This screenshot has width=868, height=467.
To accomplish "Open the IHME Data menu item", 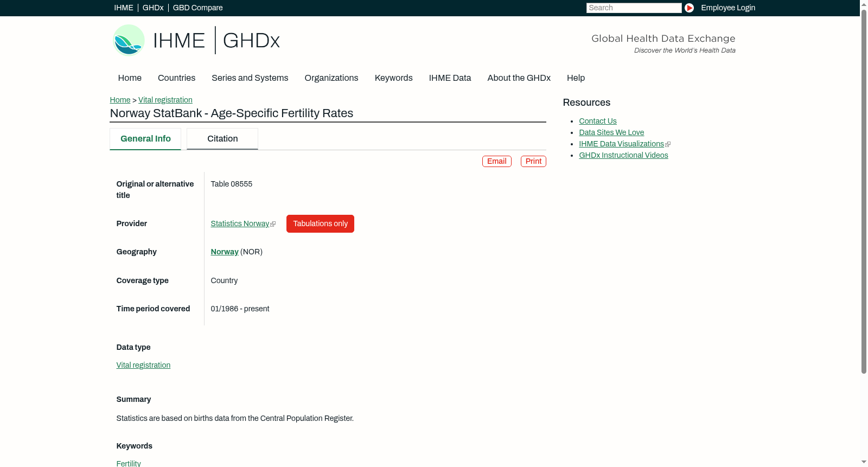I will [450, 78].
